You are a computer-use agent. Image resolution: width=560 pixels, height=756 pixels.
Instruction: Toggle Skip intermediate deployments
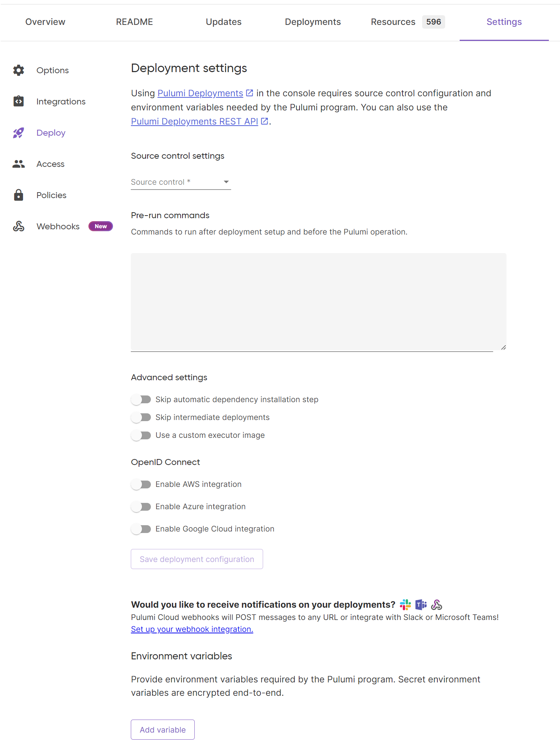(141, 417)
